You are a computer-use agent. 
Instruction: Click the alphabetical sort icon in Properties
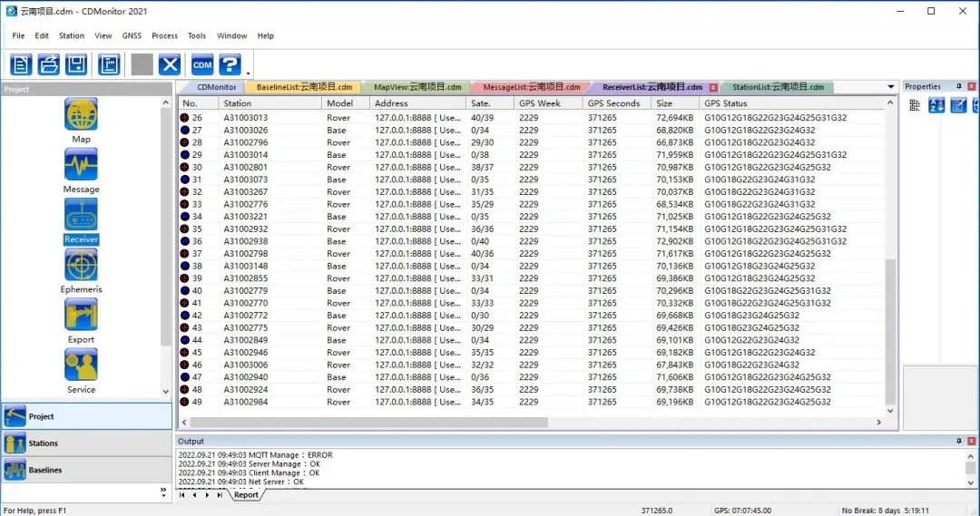pos(936,106)
